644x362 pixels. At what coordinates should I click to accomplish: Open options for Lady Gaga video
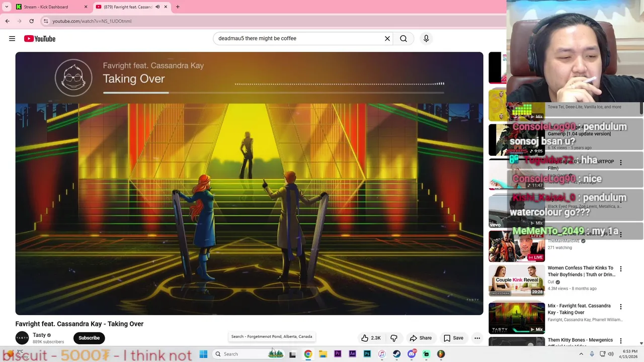[621, 162]
